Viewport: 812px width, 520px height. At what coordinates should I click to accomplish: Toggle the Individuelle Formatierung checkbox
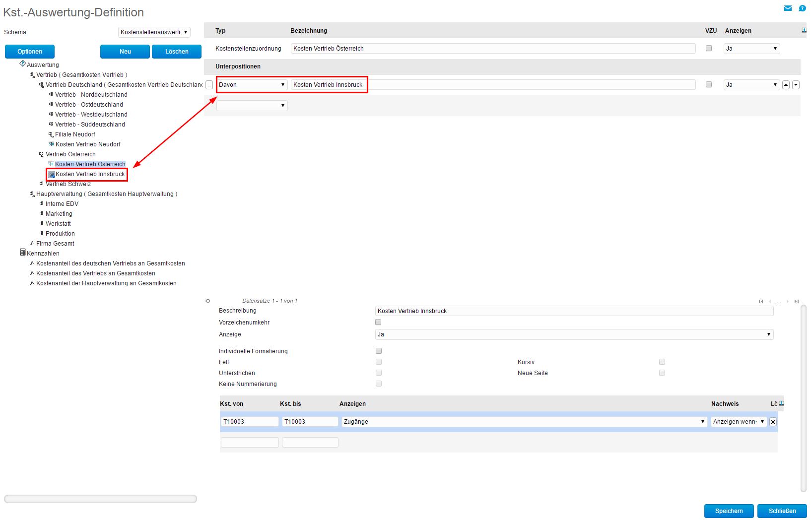coord(378,351)
